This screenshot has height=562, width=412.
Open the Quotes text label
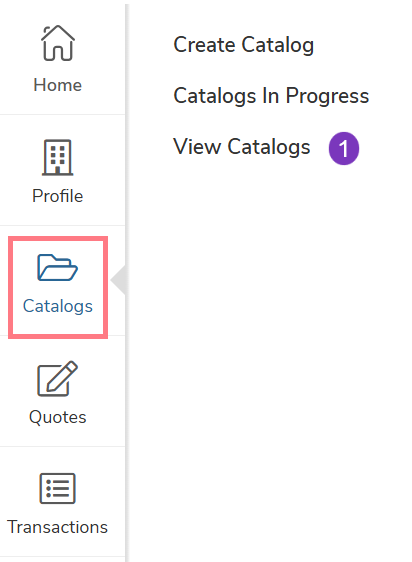point(58,418)
